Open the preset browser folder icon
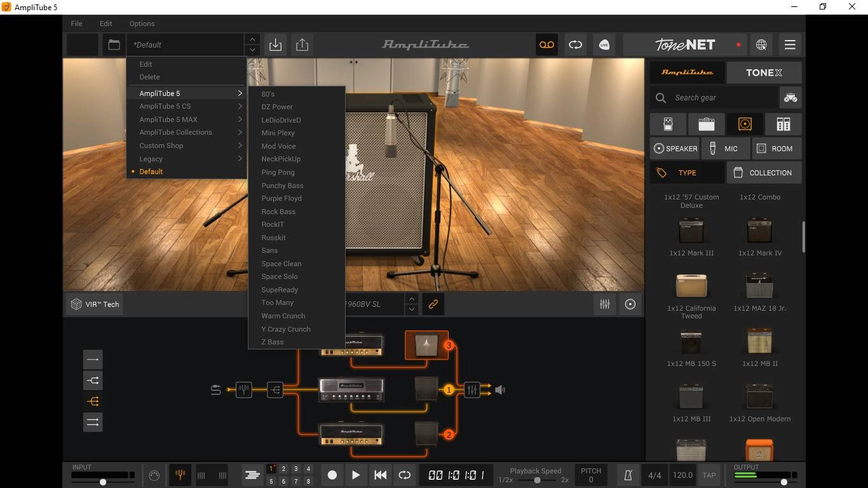This screenshot has height=488, width=868. click(114, 45)
